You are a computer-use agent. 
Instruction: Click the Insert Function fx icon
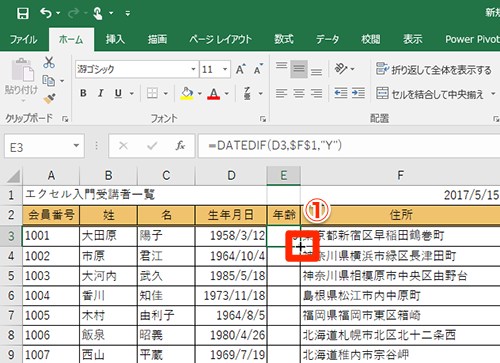pos(180,146)
